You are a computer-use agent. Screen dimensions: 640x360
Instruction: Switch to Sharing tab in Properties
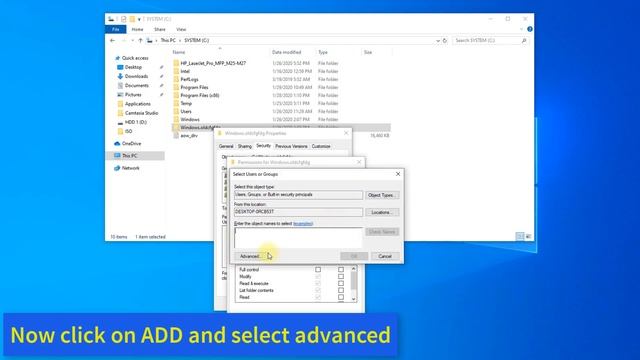click(x=244, y=146)
